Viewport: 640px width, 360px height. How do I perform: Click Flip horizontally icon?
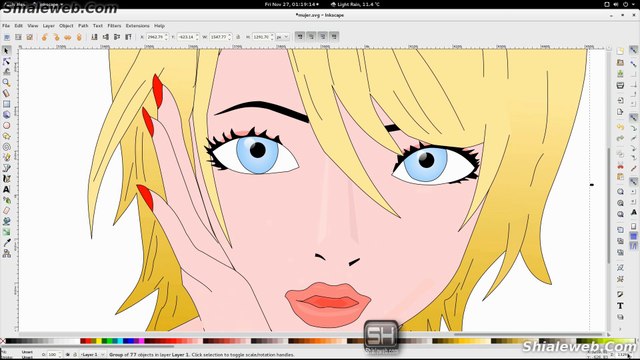coord(68,37)
